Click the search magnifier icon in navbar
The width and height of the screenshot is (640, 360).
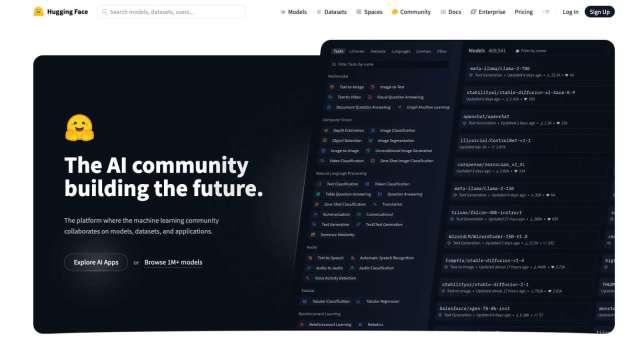[x=104, y=12]
